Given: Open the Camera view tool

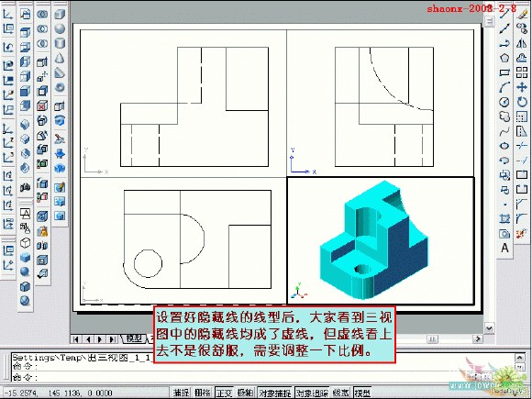Looking at the screenshot, I should [25, 186].
